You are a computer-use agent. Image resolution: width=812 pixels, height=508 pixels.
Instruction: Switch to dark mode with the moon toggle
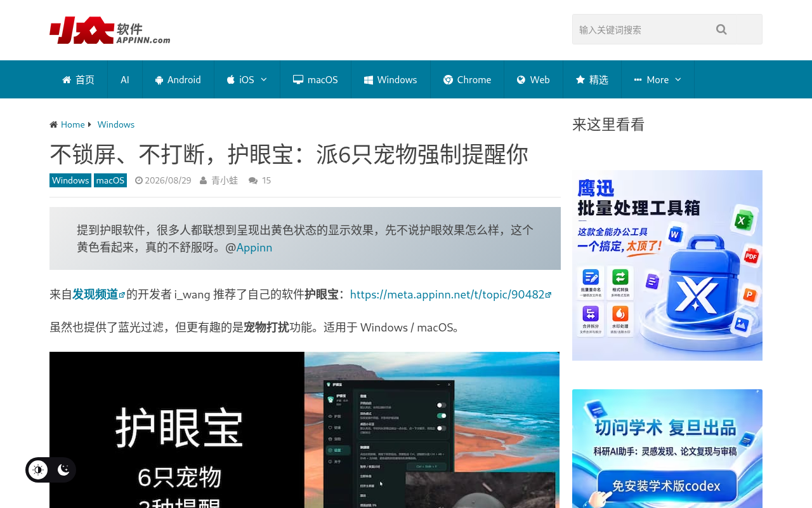[x=63, y=470]
